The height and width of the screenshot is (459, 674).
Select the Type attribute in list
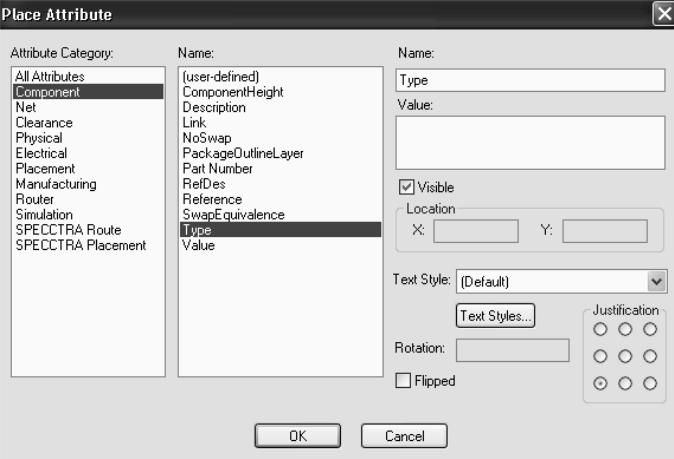[280, 230]
